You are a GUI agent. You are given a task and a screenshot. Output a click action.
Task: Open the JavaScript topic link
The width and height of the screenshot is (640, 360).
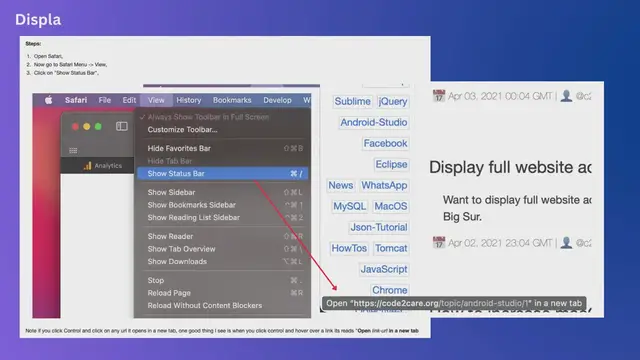(x=384, y=269)
